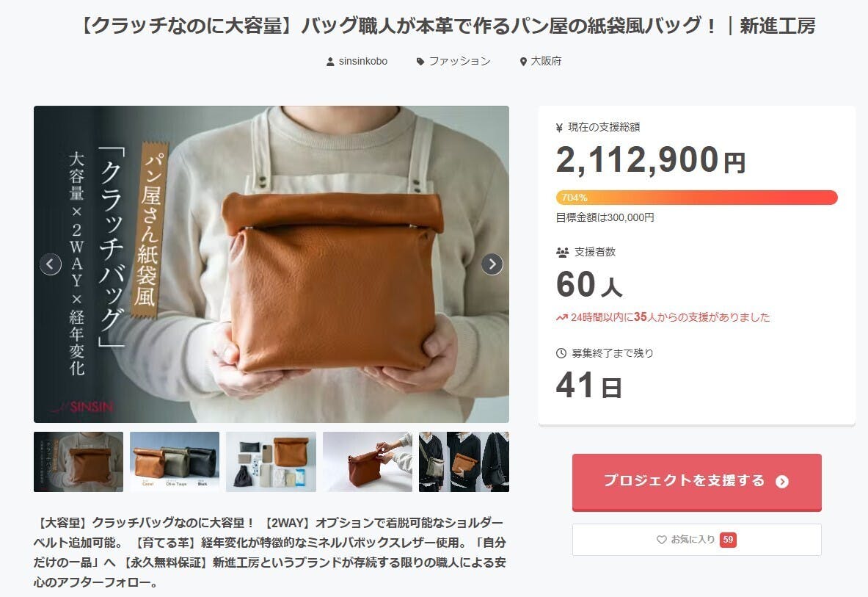
Task: Click the supporters icon beside 支援者数
Action: tap(563, 253)
